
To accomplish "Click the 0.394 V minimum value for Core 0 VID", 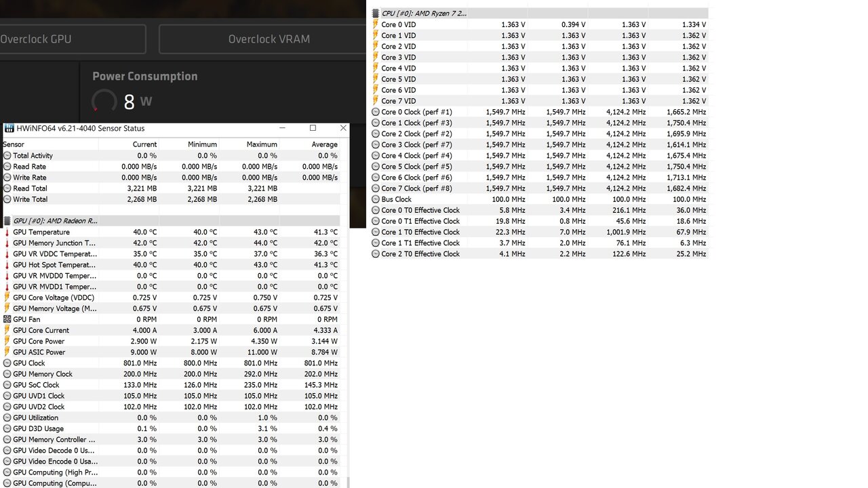I will tap(574, 24).
